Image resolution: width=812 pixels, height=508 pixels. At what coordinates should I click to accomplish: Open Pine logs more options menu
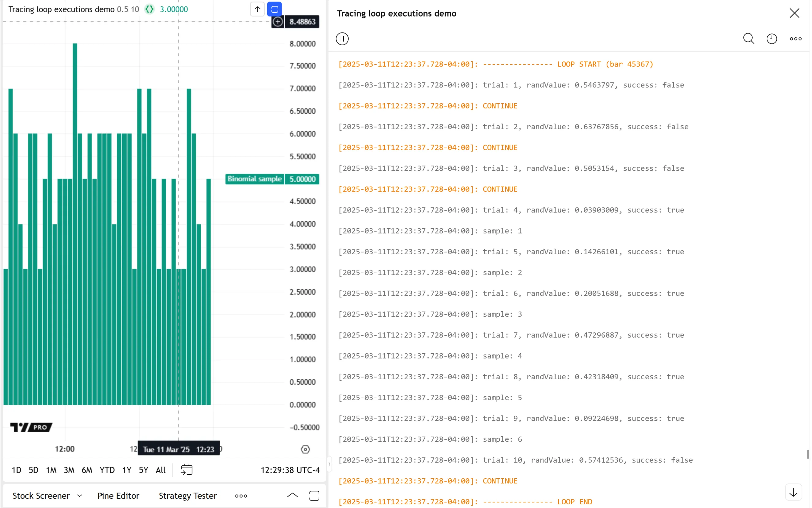795,39
